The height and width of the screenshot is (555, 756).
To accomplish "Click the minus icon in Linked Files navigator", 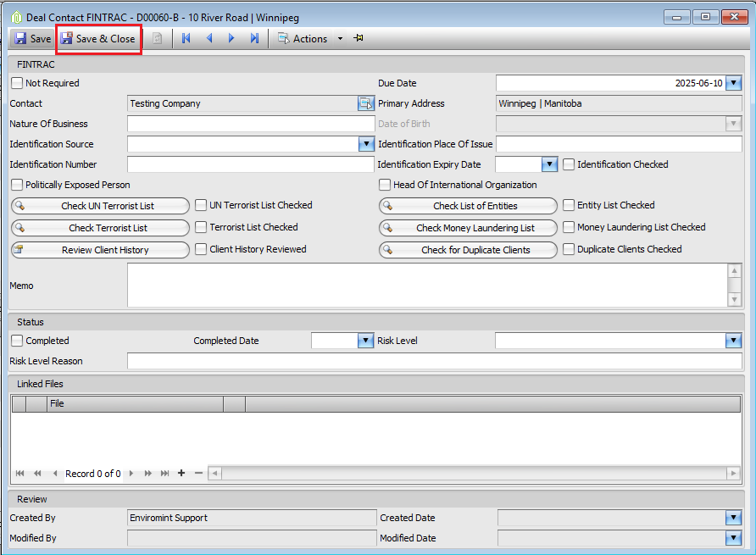I will 197,474.
